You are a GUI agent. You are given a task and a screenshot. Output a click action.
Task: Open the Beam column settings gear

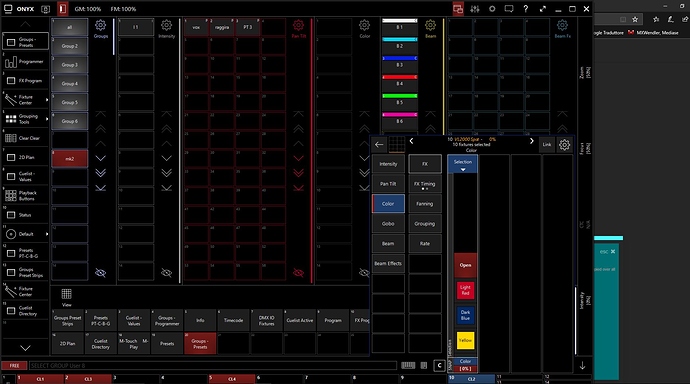430,25
